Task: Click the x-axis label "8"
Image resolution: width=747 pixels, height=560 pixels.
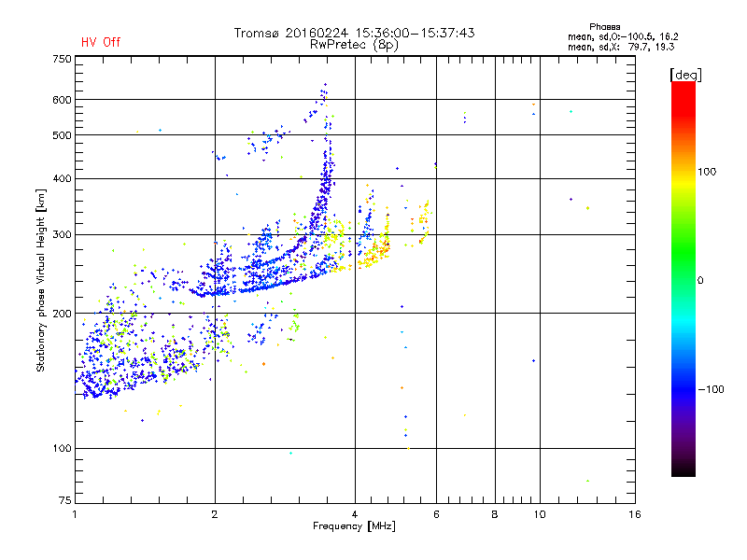Action: click(x=495, y=514)
